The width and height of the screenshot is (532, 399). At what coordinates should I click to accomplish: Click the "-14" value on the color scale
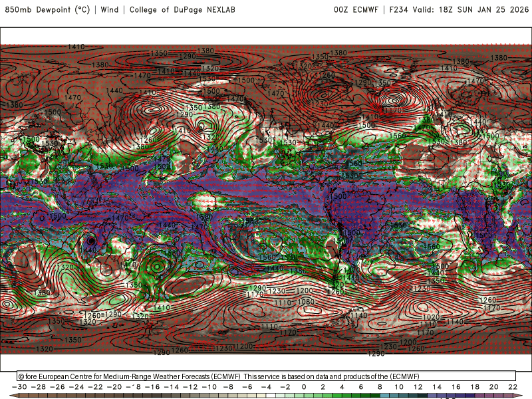172,387
